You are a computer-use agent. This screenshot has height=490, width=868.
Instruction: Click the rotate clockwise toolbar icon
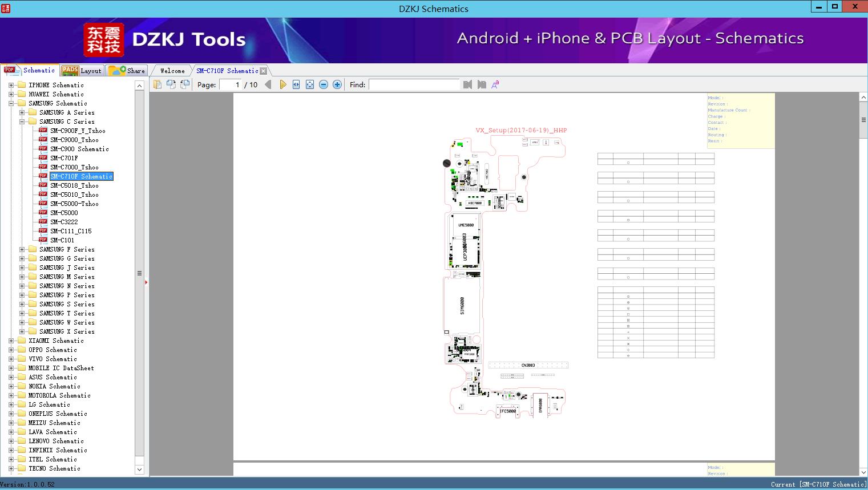[185, 84]
